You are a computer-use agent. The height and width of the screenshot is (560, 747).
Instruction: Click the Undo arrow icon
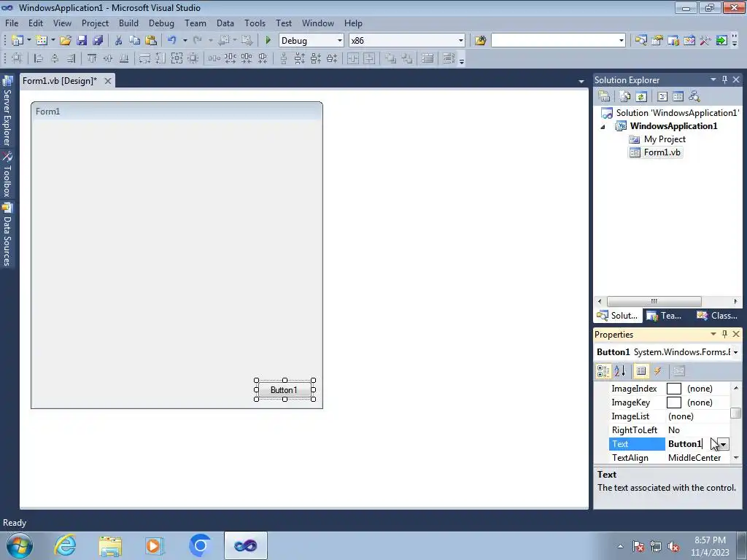[172, 41]
